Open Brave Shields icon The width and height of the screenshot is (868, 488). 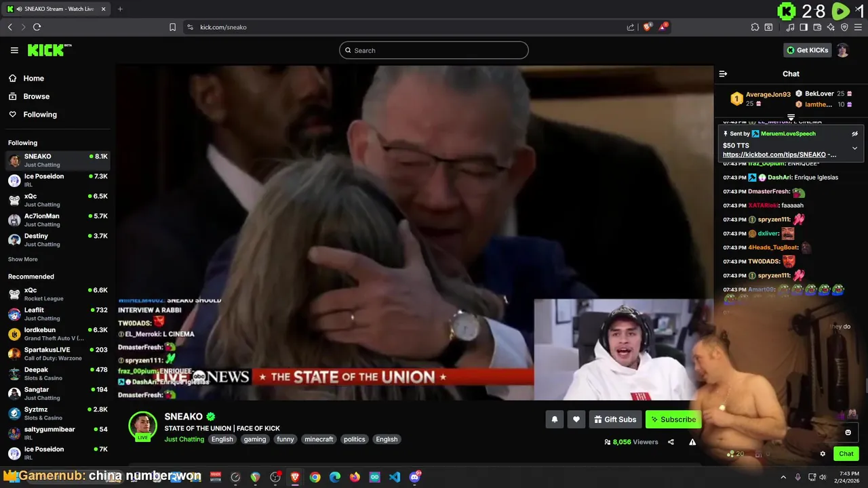pyautogui.click(x=647, y=27)
